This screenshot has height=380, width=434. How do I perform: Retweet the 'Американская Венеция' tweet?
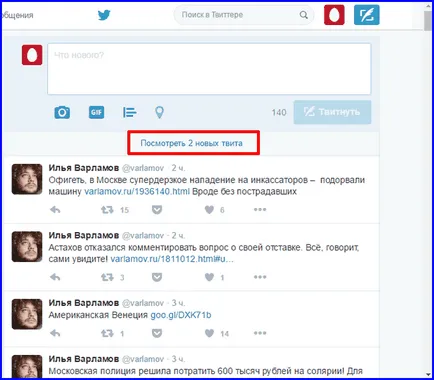(107, 333)
